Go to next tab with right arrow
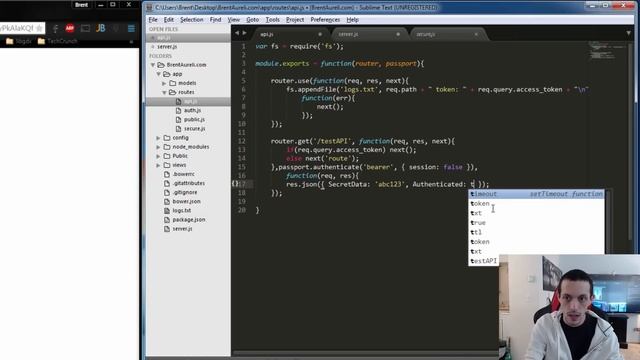640x360 pixels. tap(244, 33)
